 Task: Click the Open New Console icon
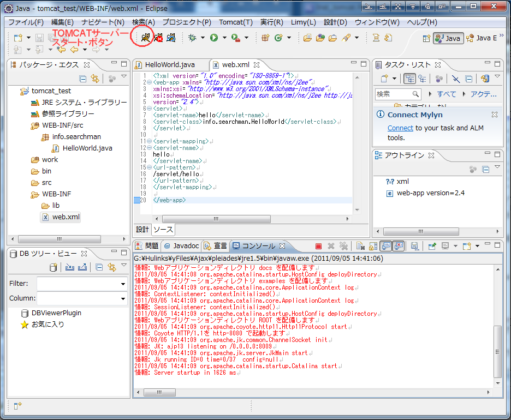[467, 246]
